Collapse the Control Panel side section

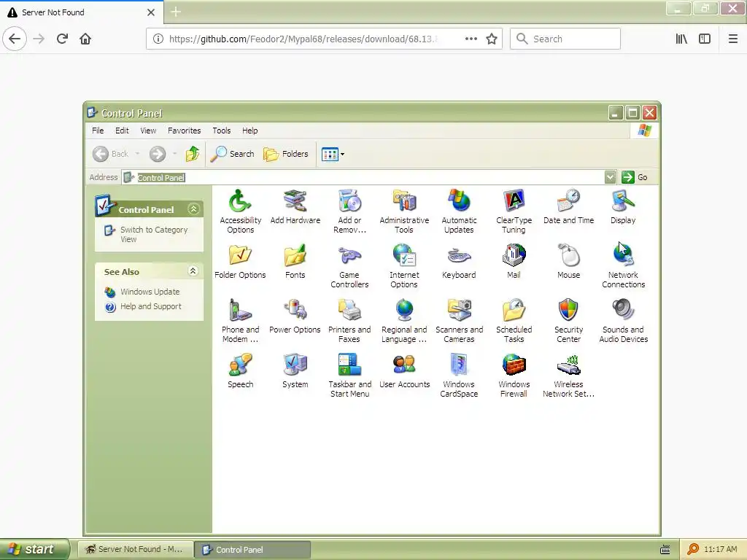click(x=193, y=209)
